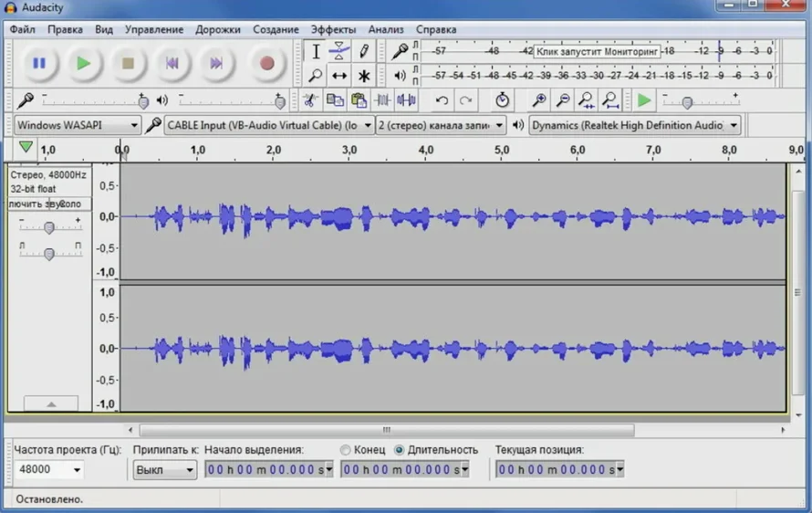
Task: Click the track Соло button
Action: [70, 204]
